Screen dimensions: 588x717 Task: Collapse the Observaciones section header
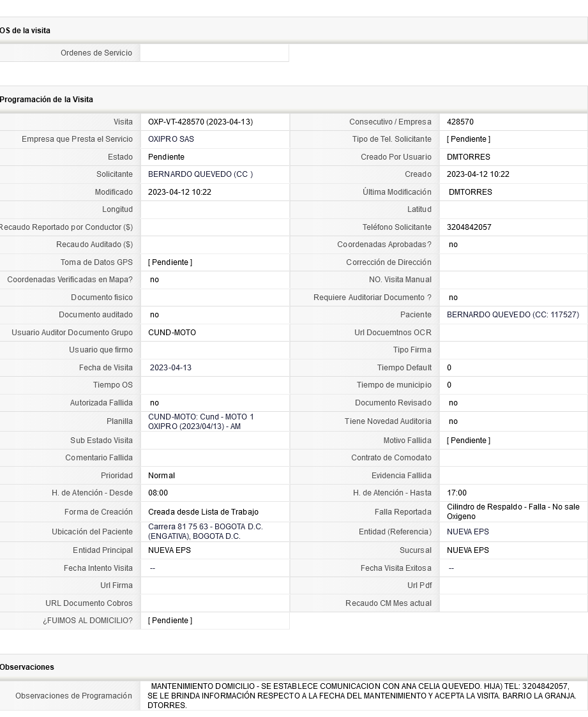[27, 667]
